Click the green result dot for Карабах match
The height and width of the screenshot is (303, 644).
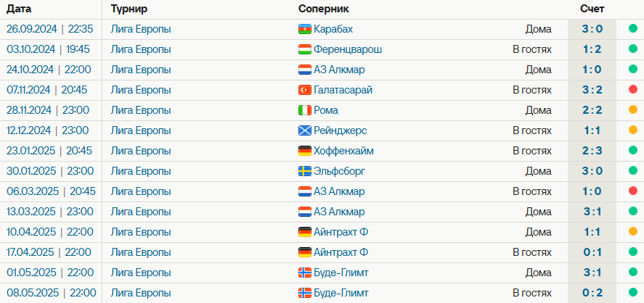coord(632,29)
